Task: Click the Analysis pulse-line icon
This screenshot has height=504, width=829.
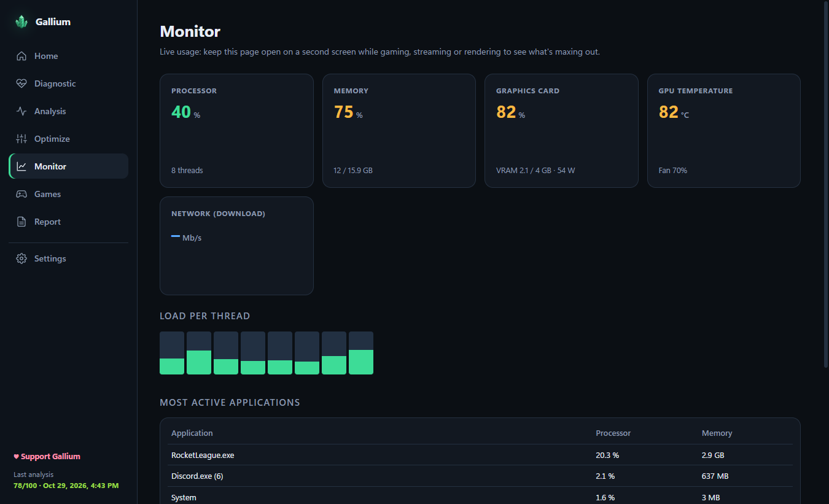Action: pyautogui.click(x=21, y=111)
